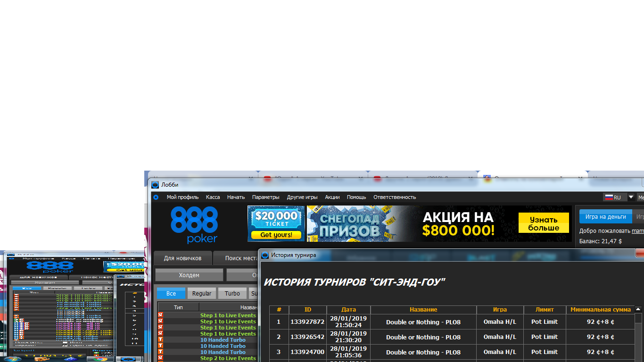This screenshot has width=644, height=362.
Task: Choose the Холдем game button
Action: (x=189, y=275)
